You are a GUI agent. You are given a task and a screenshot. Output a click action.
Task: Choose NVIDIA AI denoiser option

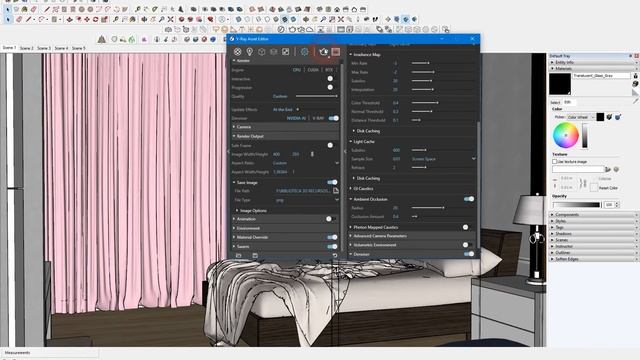tap(296, 118)
